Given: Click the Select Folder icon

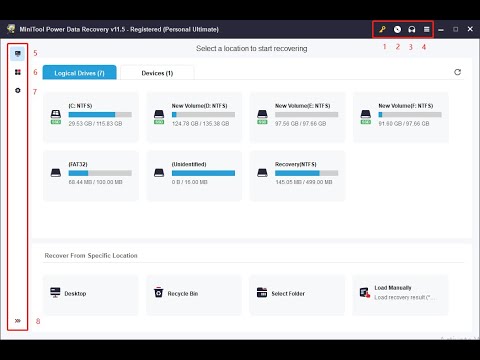Looking at the screenshot, I should point(262,292).
